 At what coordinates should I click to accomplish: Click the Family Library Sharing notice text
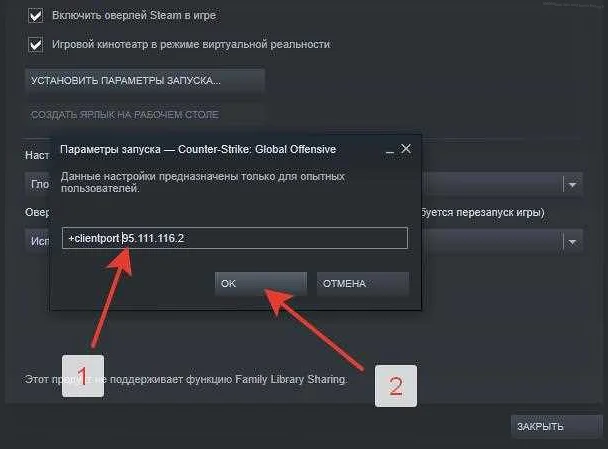[185, 379]
